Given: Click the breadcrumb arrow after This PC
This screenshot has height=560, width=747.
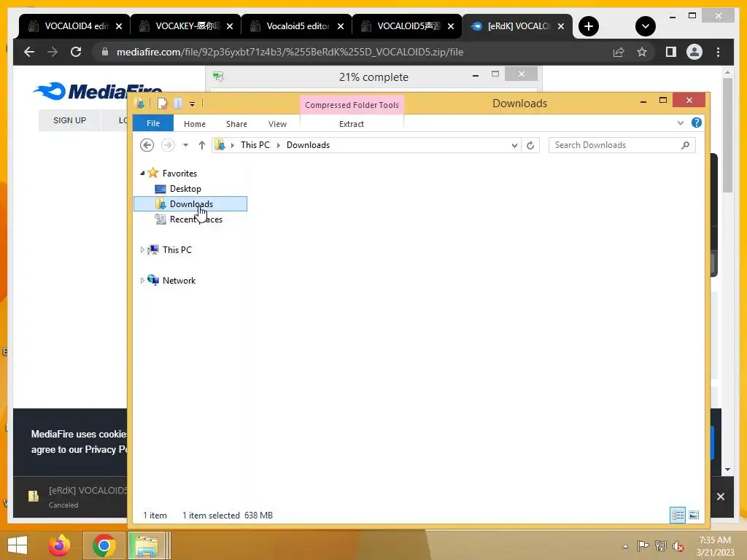Looking at the screenshot, I should (278, 145).
